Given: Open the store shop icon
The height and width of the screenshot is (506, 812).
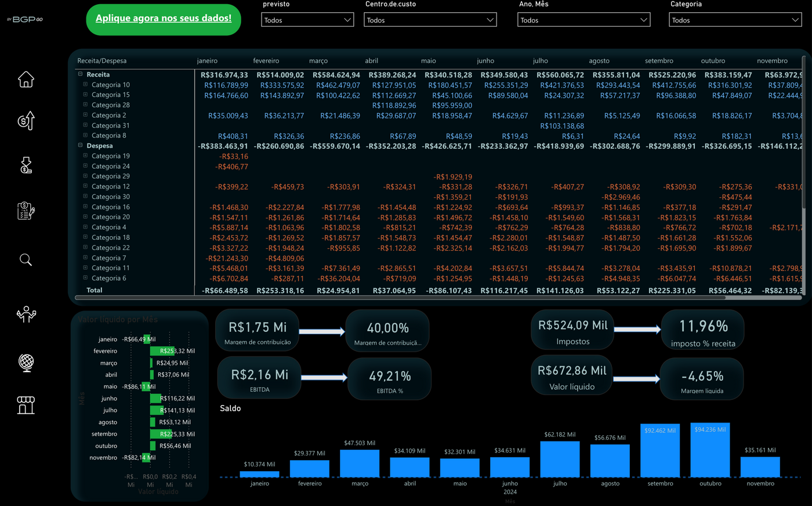Looking at the screenshot, I should (26, 405).
